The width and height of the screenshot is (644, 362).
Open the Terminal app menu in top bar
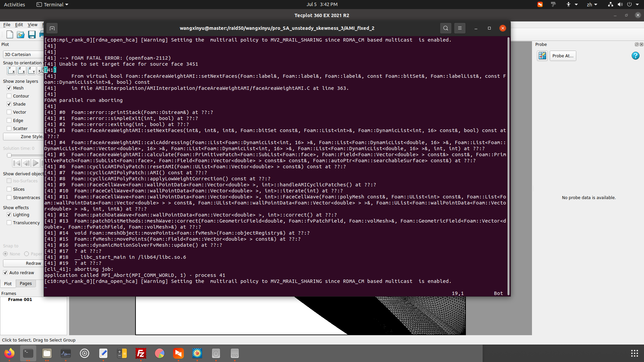tap(52, 4)
